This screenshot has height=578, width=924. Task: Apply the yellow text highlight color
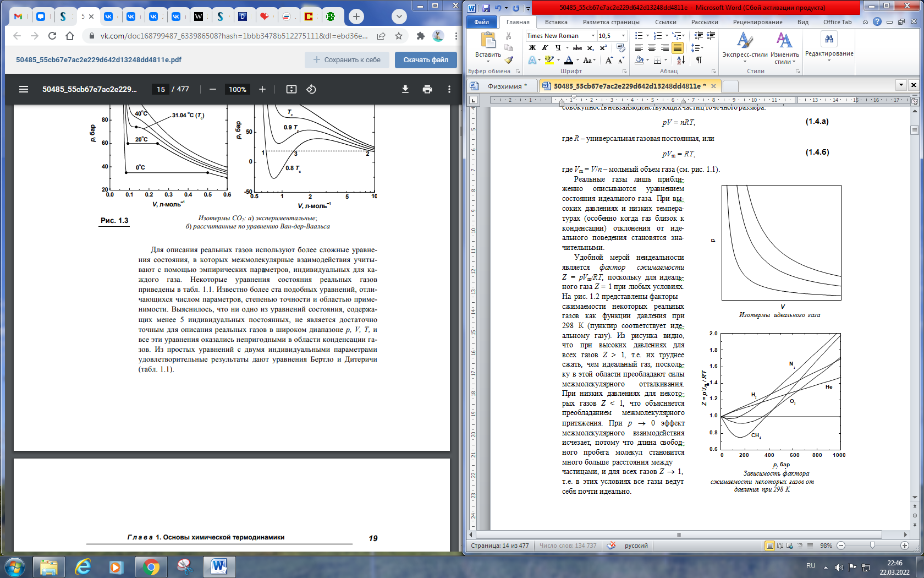(549, 60)
